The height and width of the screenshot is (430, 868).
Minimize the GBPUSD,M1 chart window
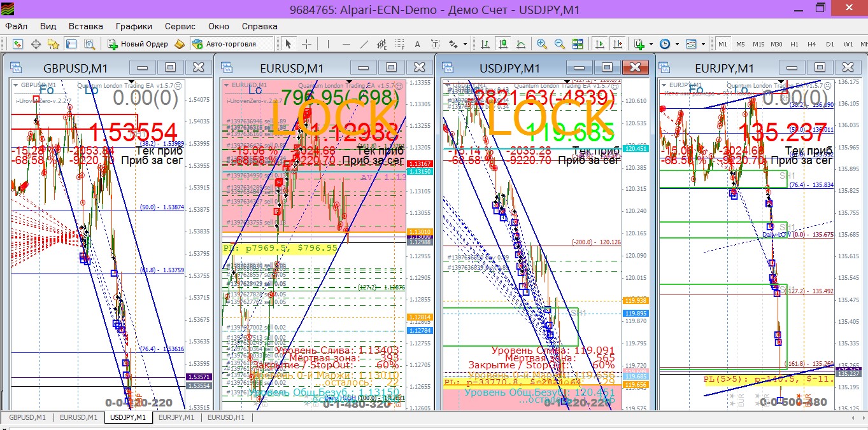tap(143, 67)
